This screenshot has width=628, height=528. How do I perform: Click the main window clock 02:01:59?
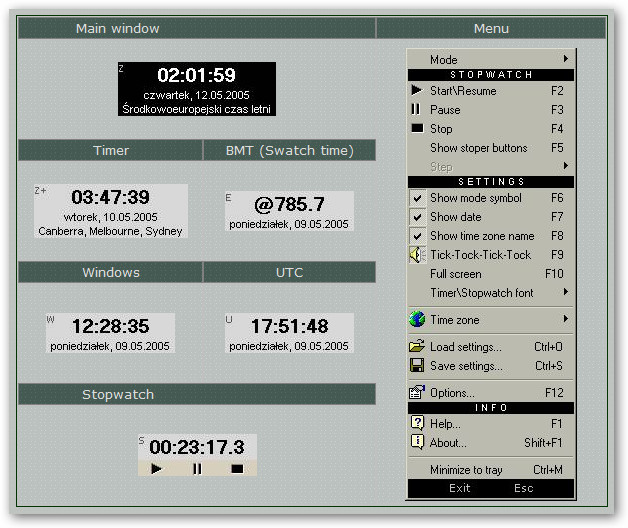196,75
